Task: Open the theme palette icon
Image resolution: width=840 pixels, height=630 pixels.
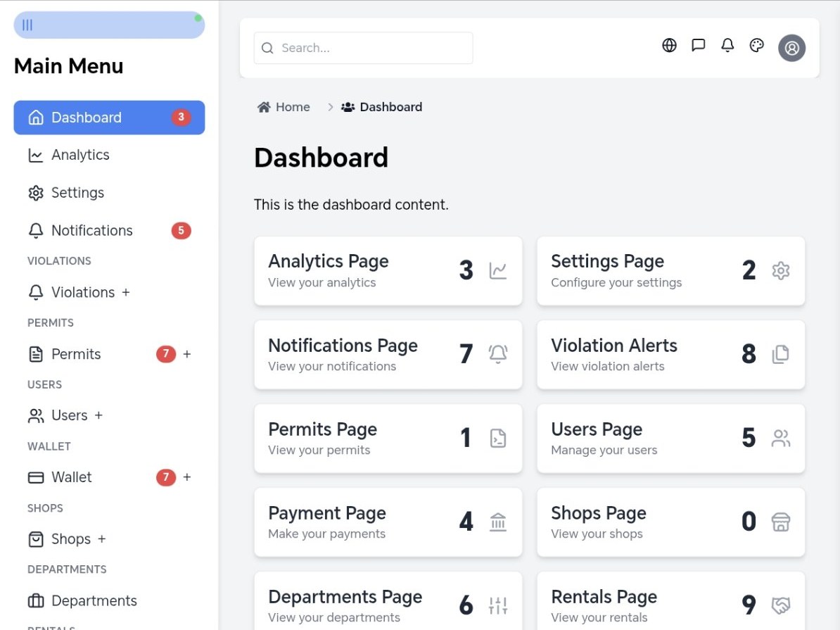Action: click(756, 46)
